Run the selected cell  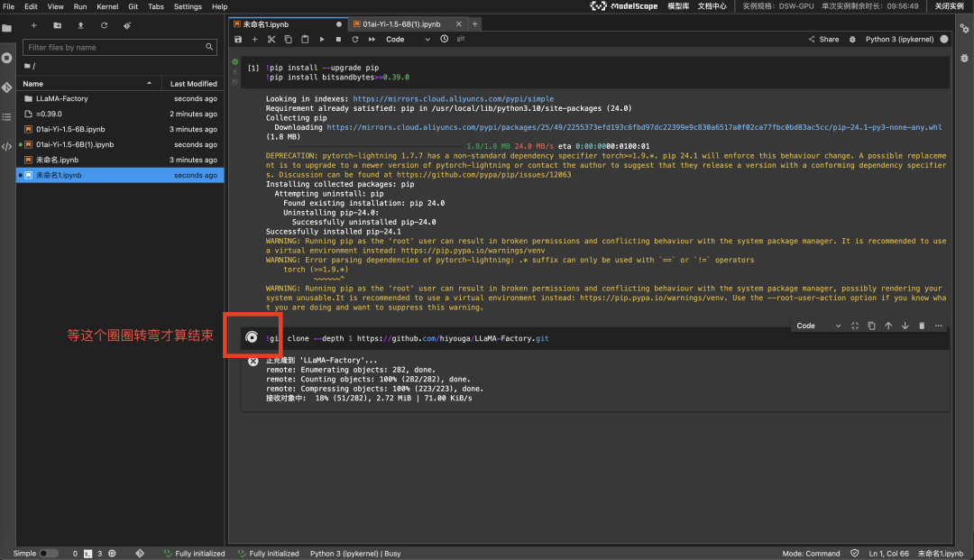(x=322, y=39)
